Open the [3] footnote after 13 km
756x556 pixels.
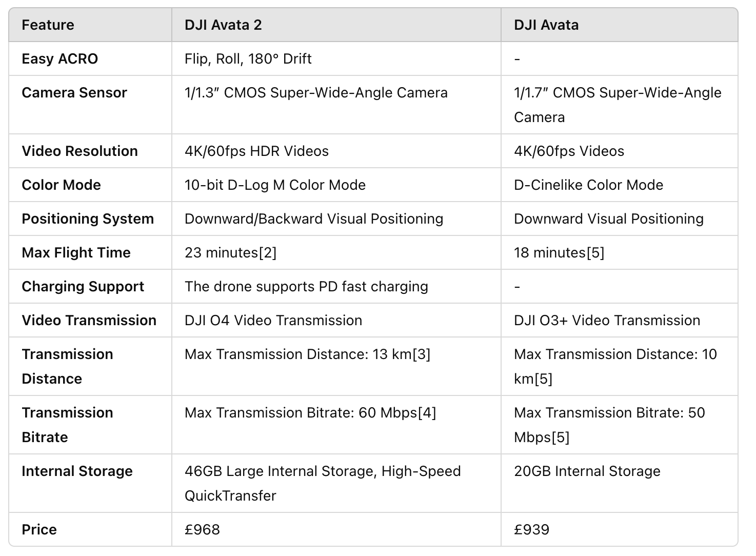tap(421, 354)
